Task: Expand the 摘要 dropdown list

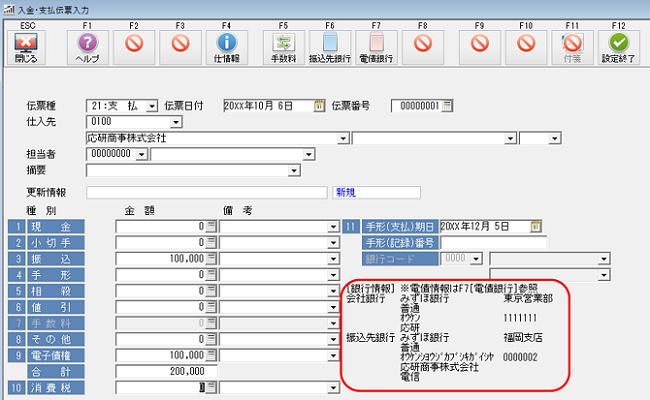Action: 294,171
